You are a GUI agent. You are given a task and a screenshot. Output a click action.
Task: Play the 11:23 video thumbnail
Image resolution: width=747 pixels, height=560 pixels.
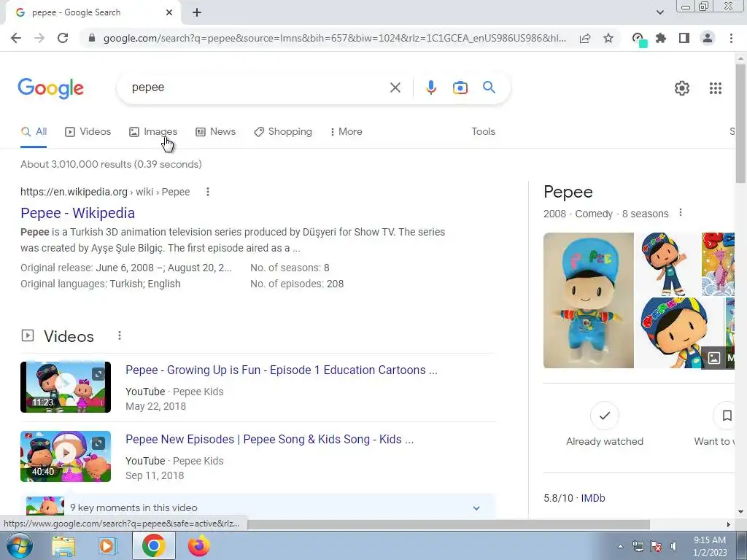click(66, 387)
